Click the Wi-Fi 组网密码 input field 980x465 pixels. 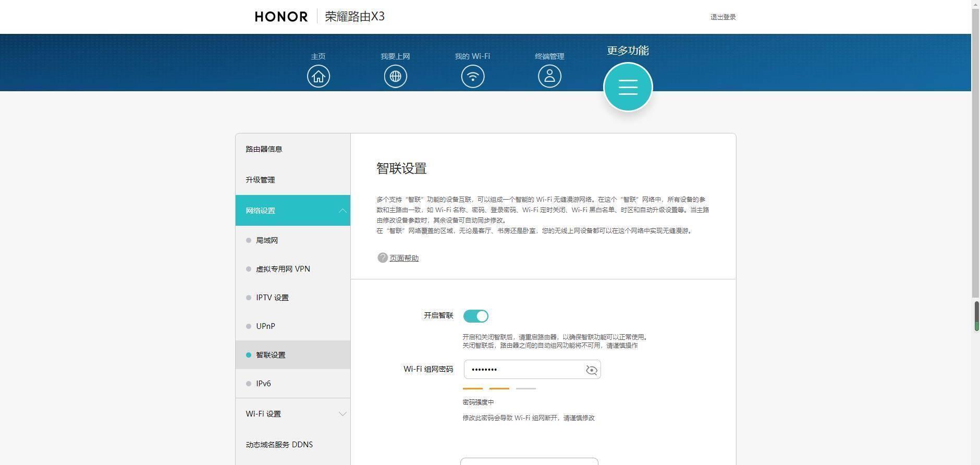[524, 370]
